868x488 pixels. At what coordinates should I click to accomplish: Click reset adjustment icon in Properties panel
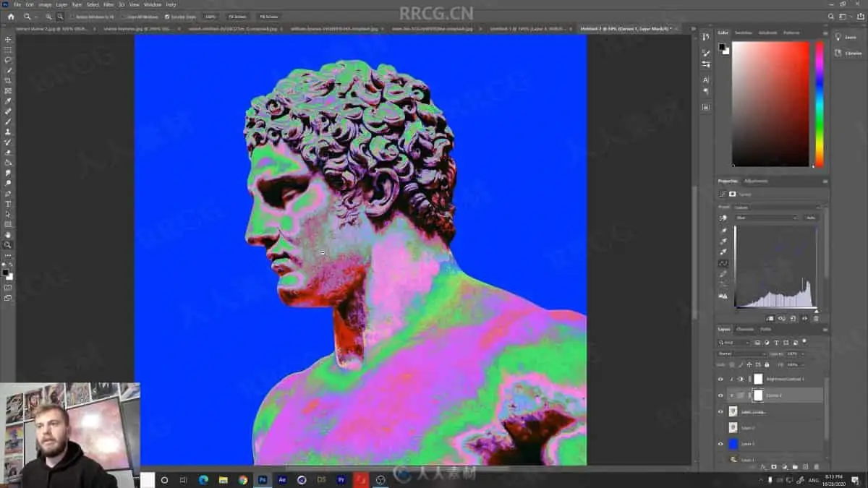click(793, 319)
